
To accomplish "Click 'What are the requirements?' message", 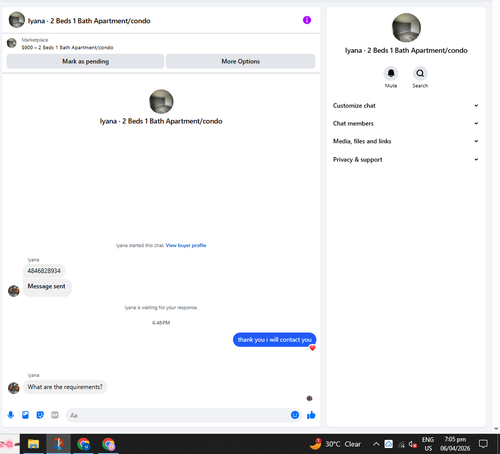I will click(x=65, y=387).
